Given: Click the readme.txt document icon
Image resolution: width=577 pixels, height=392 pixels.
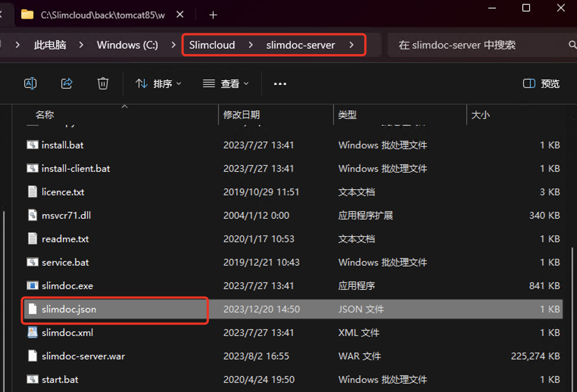Looking at the screenshot, I should (33, 239).
